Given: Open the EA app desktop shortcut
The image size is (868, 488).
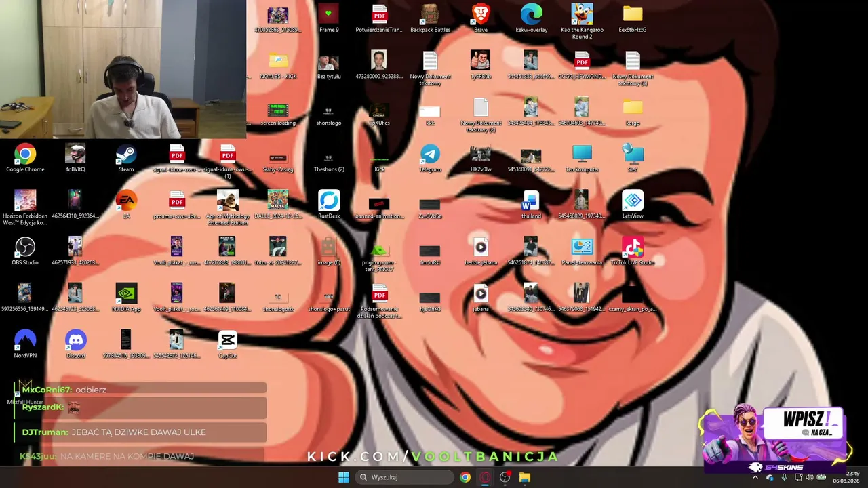Looking at the screenshot, I should coord(126,205).
